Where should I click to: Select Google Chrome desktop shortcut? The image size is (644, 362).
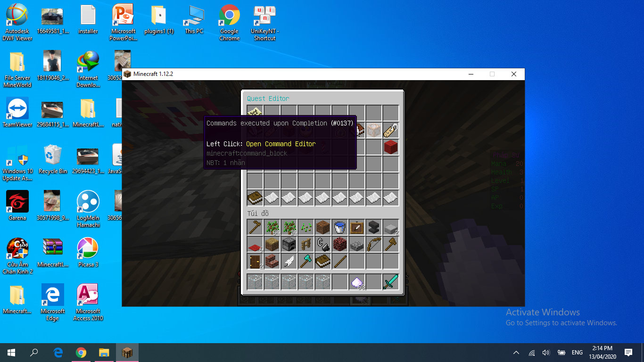(x=230, y=22)
